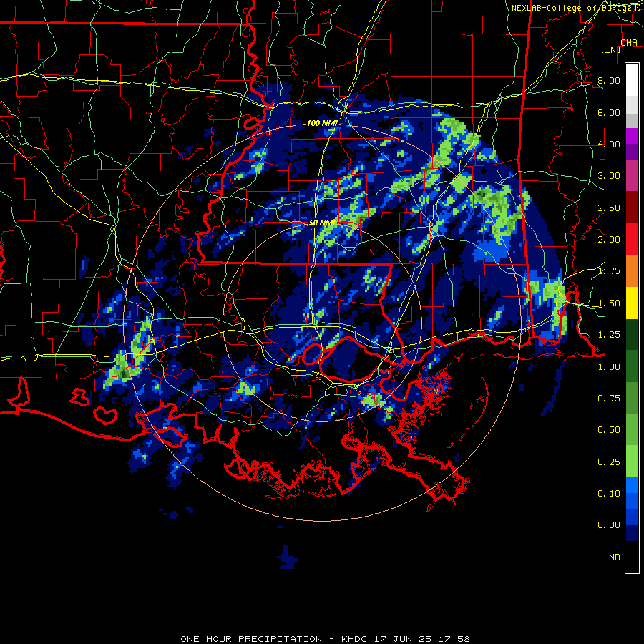Screen dimensions: 644x644
Task: Click the magenta legend swatch above 4.00
Action: pyautogui.click(x=632, y=136)
